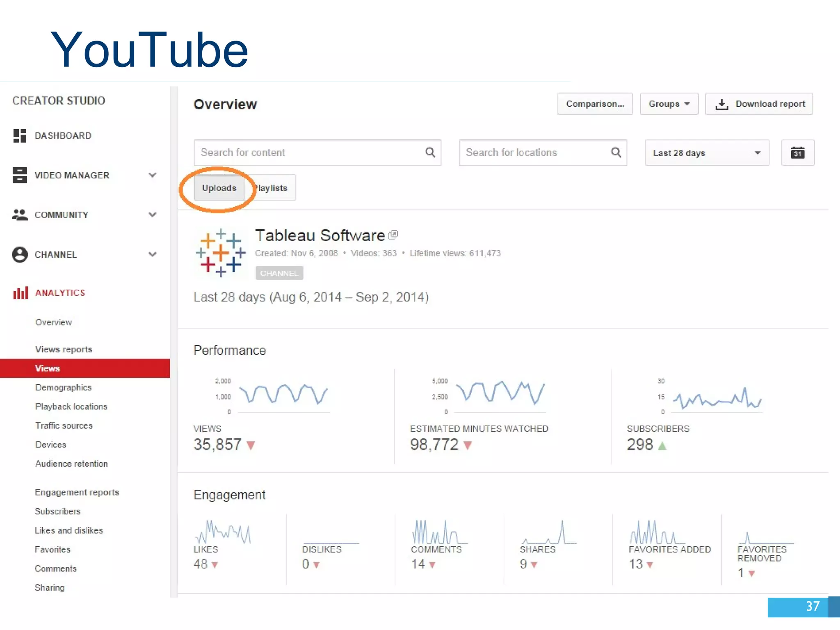Click the Shares engagement chart
Image resolution: width=840 pixels, height=630 pixels.
pos(548,532)
